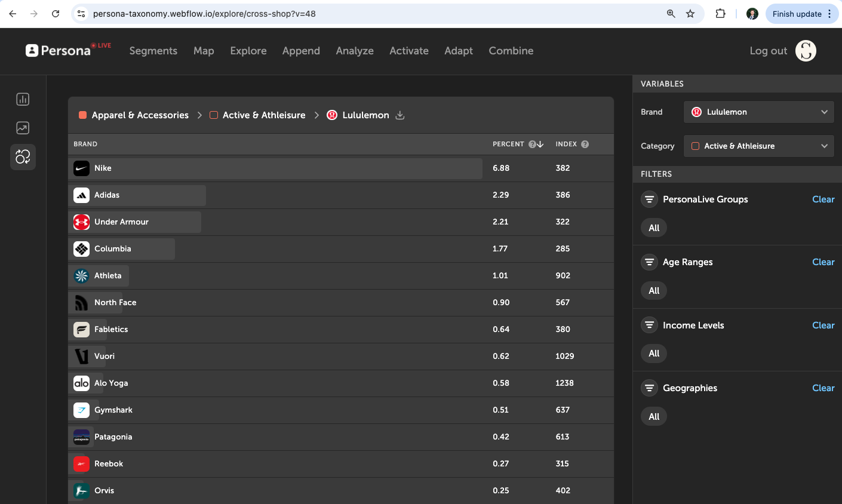Click the Nike brand logo
The height and width of the screenshot is (504, 842).
tap(82, 168)
